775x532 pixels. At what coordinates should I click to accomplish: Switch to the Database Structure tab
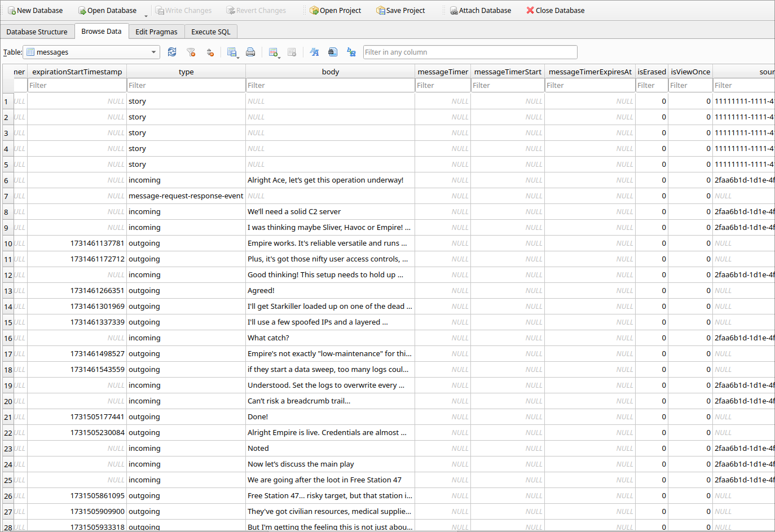click(x=37, y=32)
